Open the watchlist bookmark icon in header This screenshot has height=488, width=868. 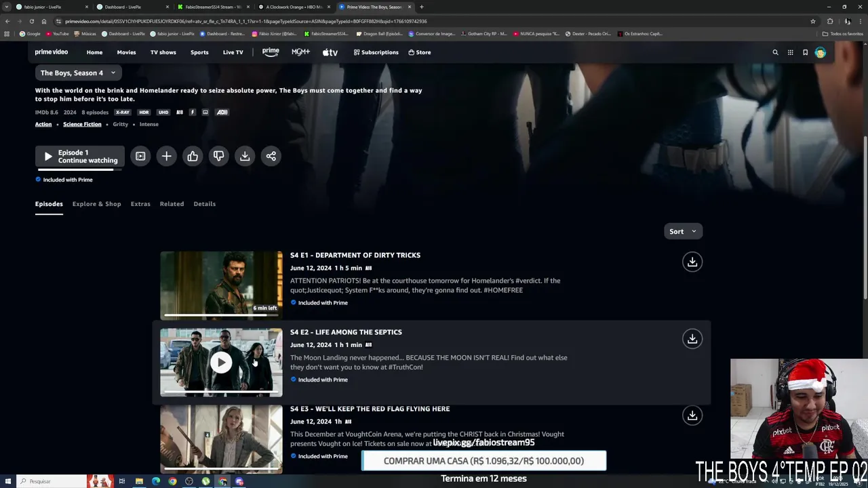click(x=805, y=52)
